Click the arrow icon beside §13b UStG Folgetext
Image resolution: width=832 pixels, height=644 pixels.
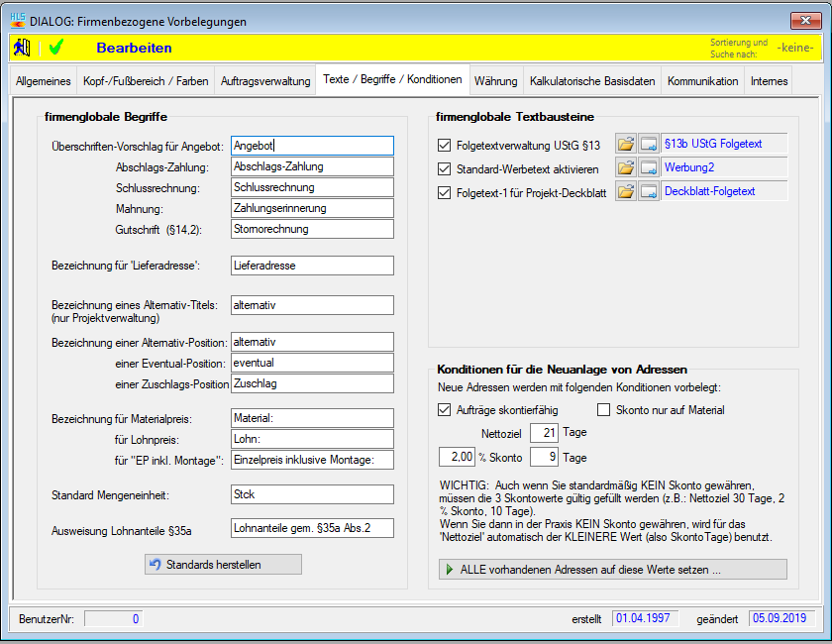(649, 145)
